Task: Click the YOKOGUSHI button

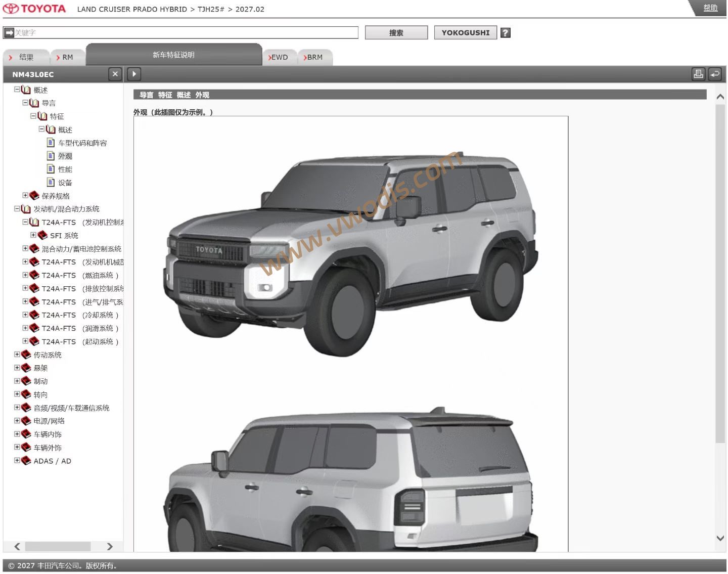Action: tap(466, 32)
